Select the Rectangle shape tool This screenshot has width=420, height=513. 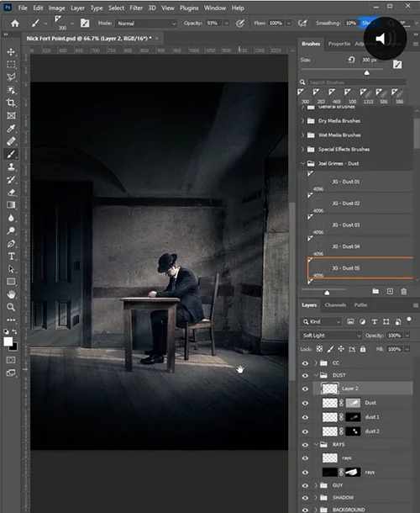[x=11, y=282]
